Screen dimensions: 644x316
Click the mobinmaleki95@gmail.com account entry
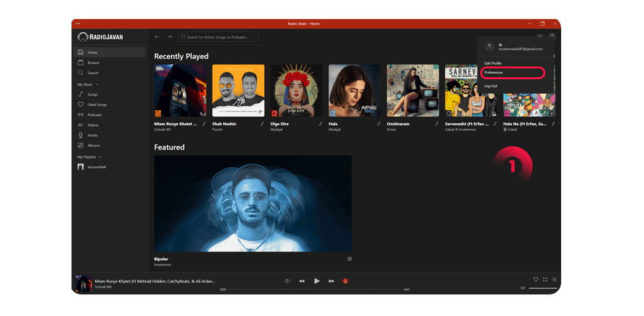pos(516,47)
